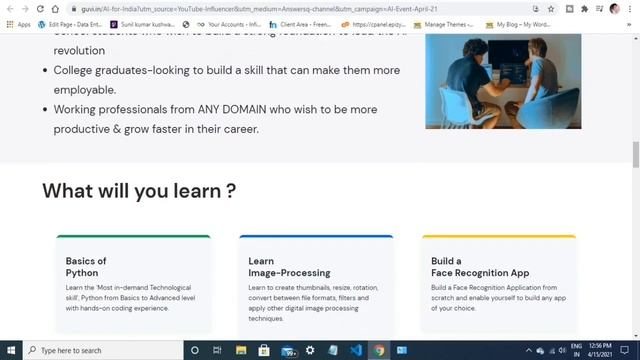This screenshot has width=640, height=360.
Task: Open the Chrome three-dot menu
Action: (x=630, y=9)
